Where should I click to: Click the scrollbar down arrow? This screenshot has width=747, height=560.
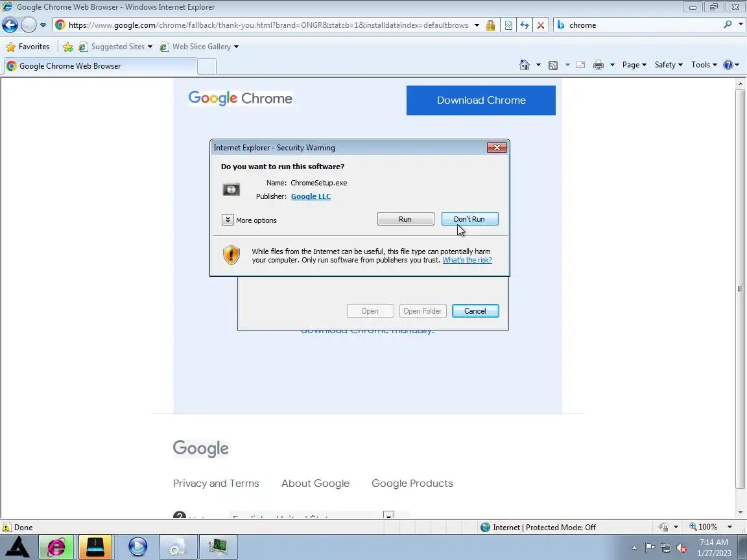click(740, 513)
